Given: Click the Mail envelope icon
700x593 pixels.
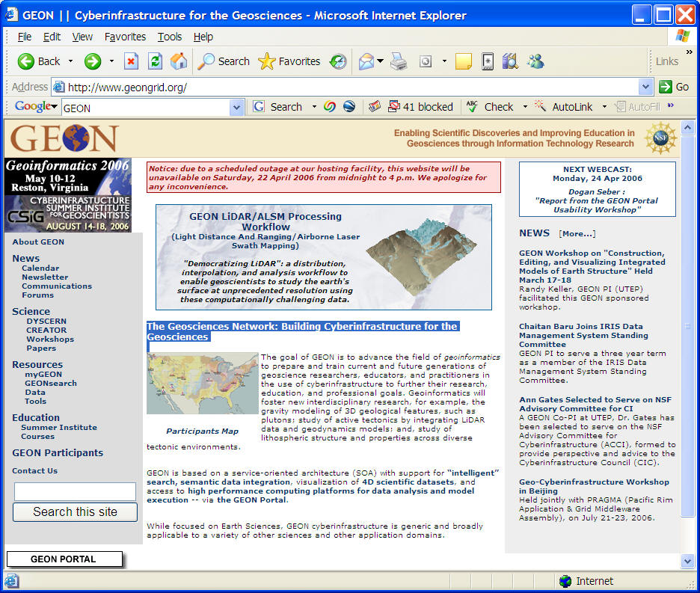Looking at the screenshot, I should pyautogui.click(x=366, y=61).
